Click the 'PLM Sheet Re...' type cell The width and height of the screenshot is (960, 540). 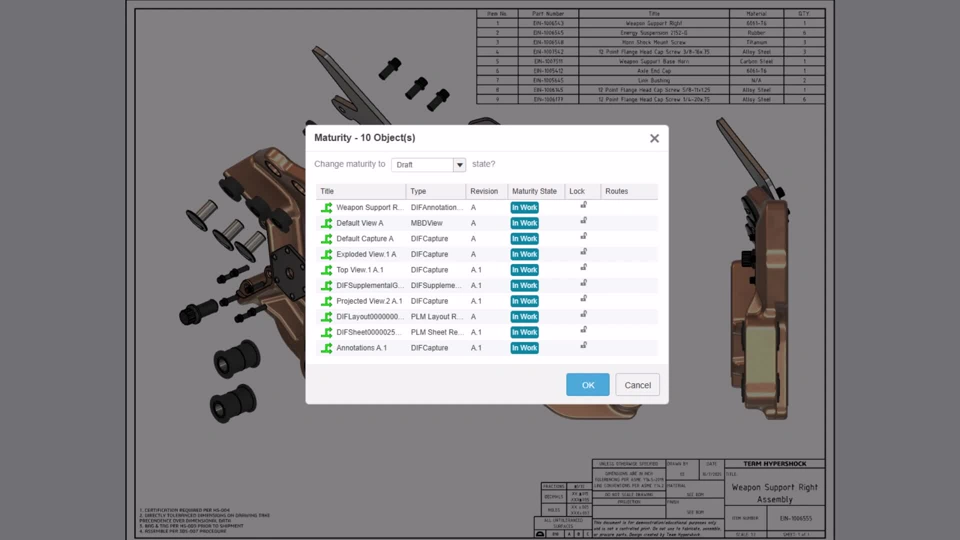(x=437, y=332)
